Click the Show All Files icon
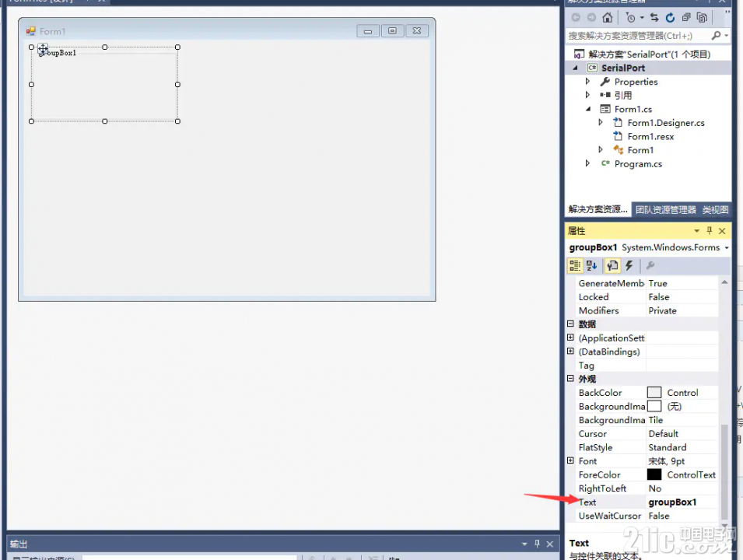The width and height of the screenshot is (743, 560). click(702, 18)
